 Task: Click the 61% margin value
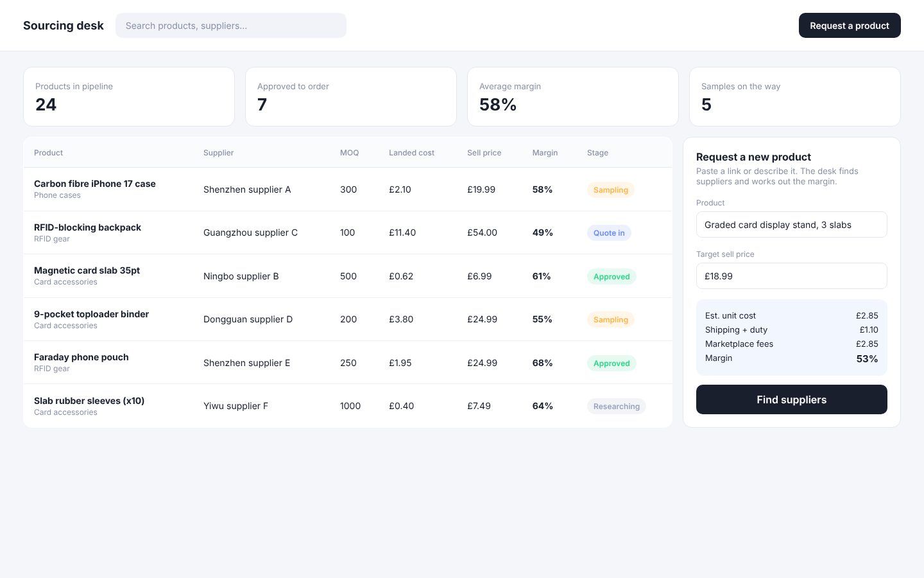pos(542,276)
